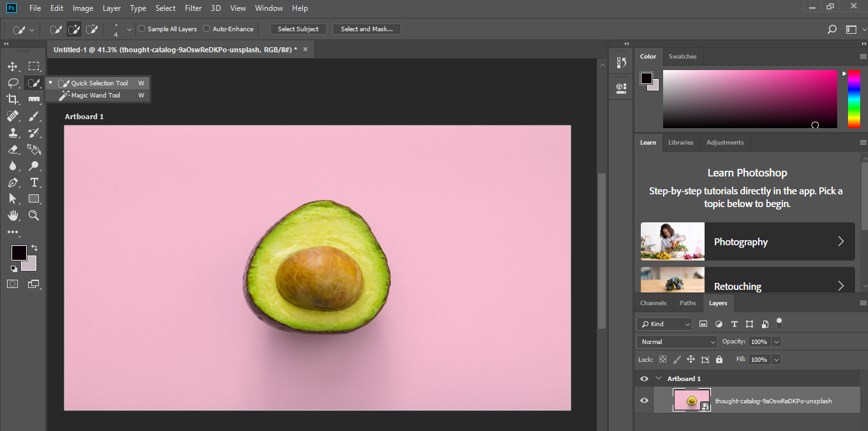
Task: Enable Sample All Layers checkbox
Action: pos(141,29)
